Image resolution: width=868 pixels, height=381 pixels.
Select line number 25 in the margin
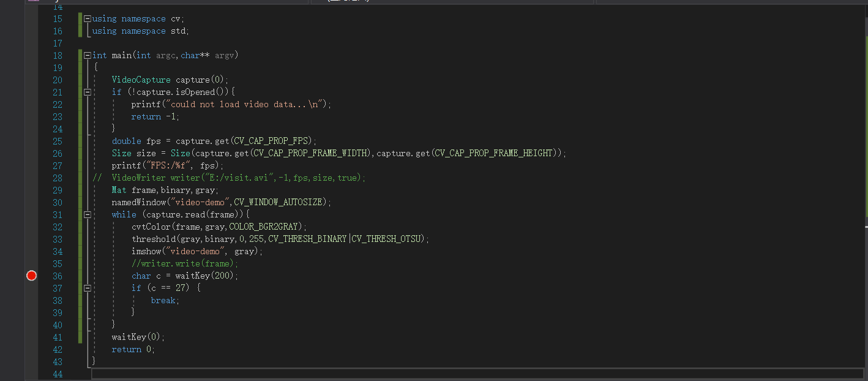[58, 141]
